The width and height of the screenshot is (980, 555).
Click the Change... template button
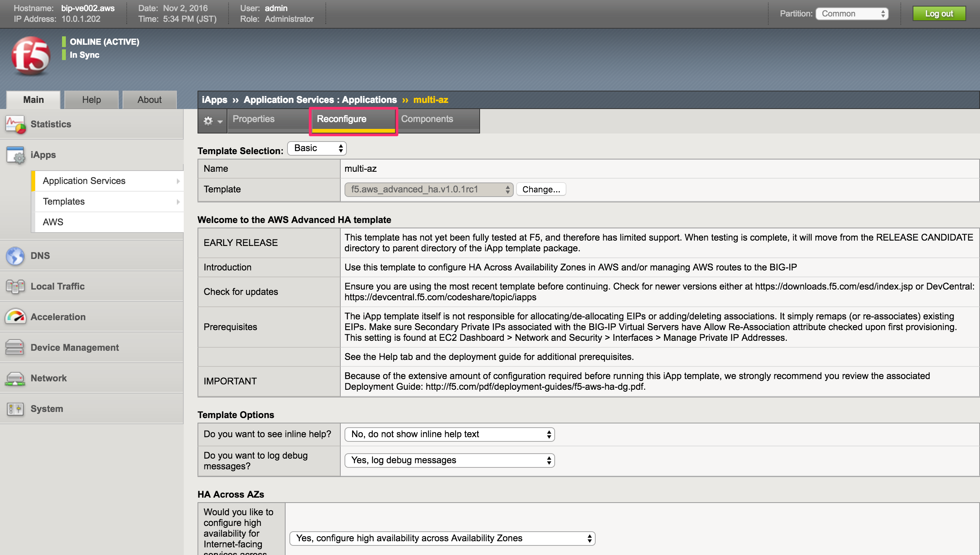click(x=541, y=189)
